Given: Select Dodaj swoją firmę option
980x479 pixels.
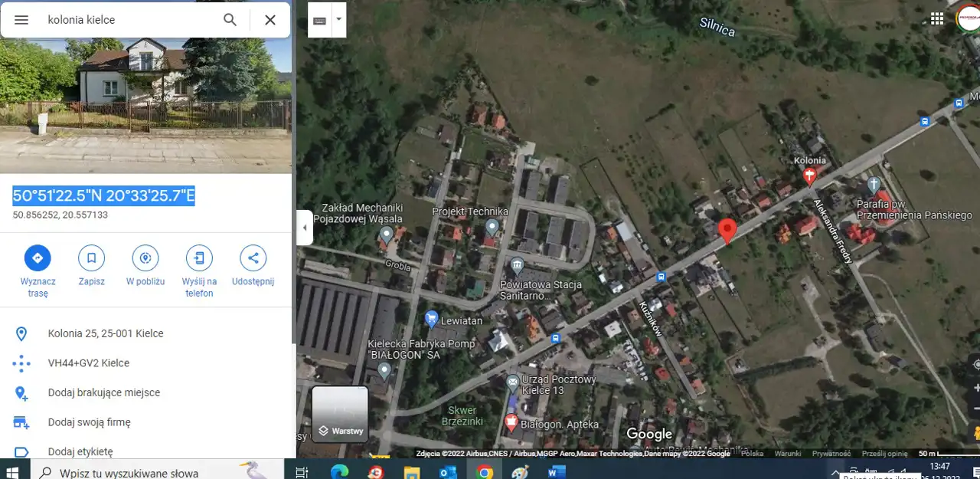Looking at the screenshot, I should [89, 422].
